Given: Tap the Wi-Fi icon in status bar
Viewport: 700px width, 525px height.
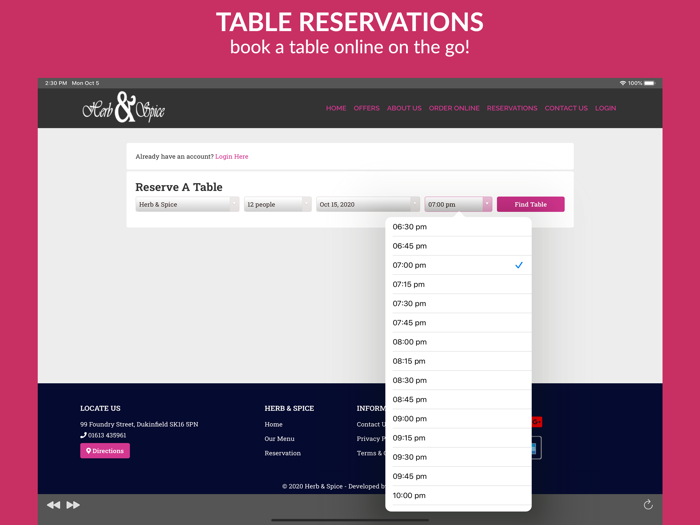Looking at the screenshot, I should coord(623,83).
